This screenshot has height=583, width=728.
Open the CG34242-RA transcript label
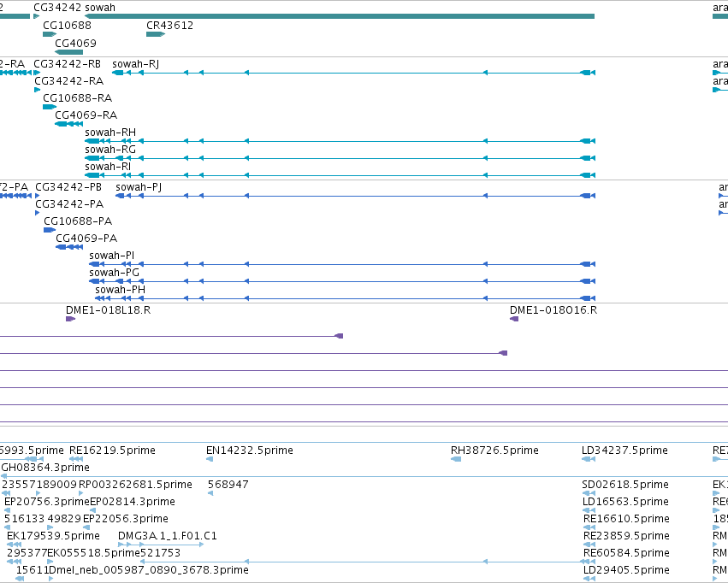click(x=69, y=80)
